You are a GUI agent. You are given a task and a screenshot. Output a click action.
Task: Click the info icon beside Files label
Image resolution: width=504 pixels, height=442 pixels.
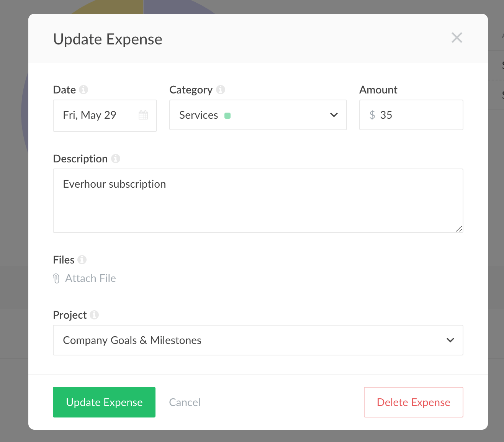click(82, 260)
